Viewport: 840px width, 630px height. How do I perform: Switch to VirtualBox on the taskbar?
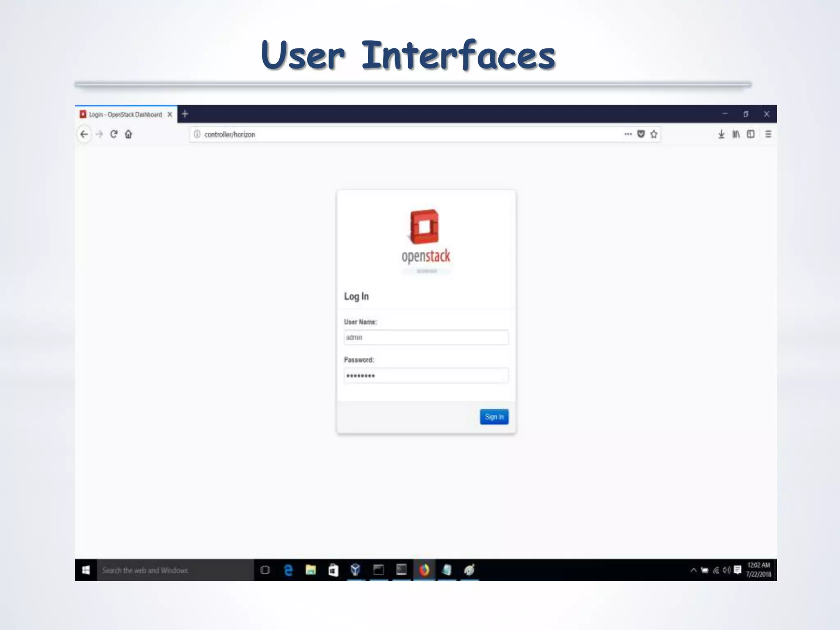click(356, 570)
